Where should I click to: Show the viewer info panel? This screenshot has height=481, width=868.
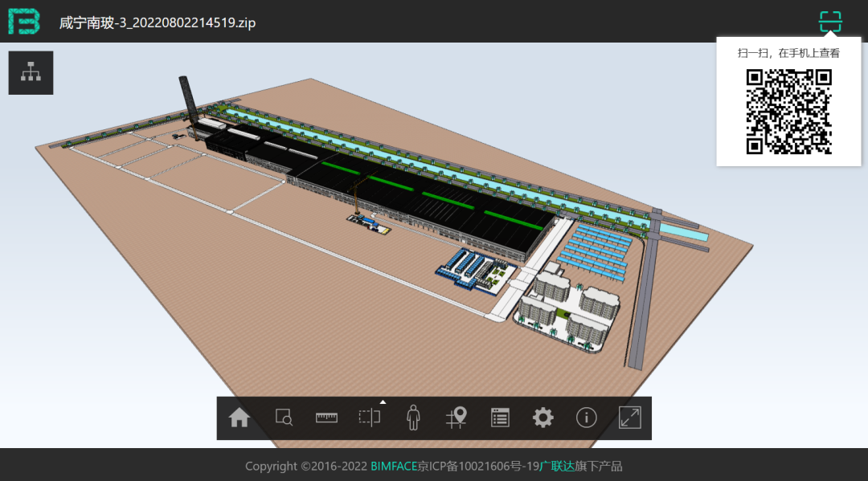click(x=586, y=418)
